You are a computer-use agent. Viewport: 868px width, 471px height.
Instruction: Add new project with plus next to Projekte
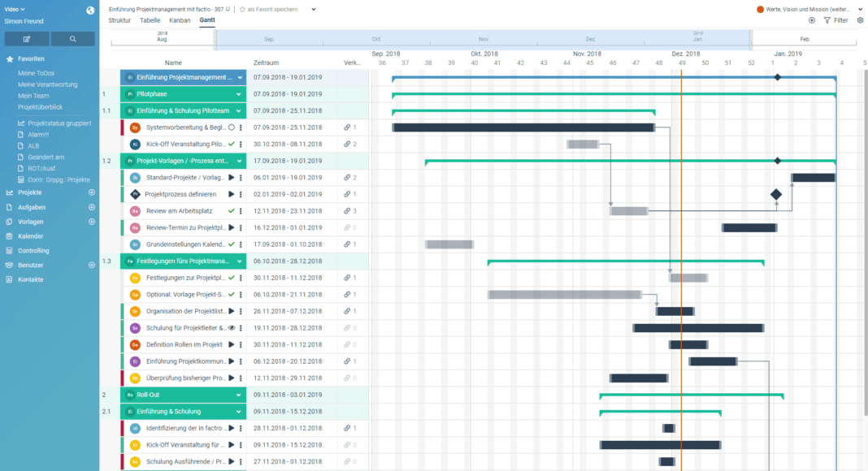click(x=92, y=192)
